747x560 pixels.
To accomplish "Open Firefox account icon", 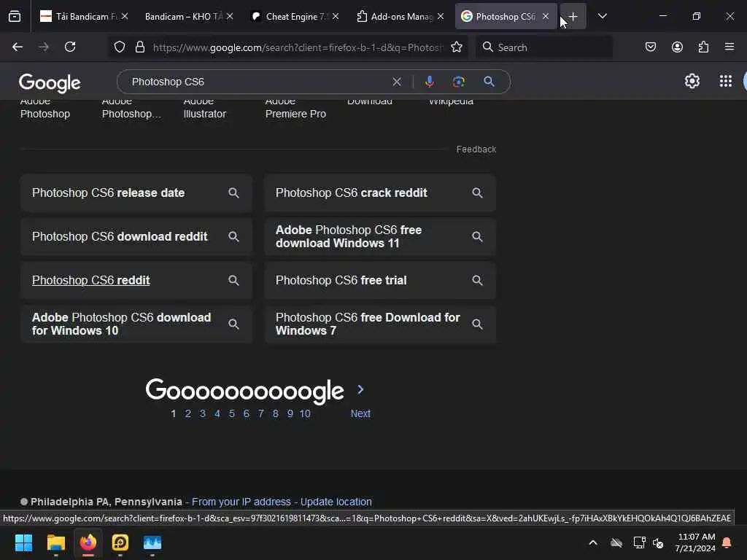I will point(677,47).
